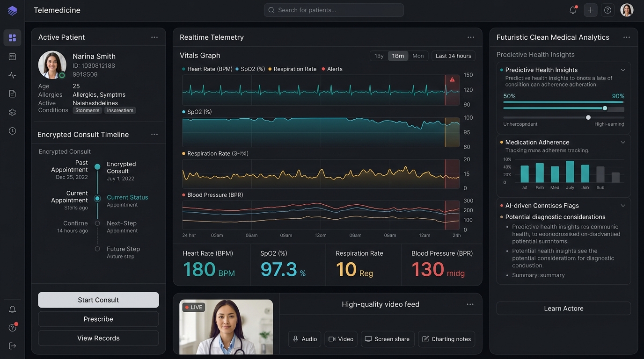
Task: Click the Start Consult button
Action: click(x=98, y=300)
